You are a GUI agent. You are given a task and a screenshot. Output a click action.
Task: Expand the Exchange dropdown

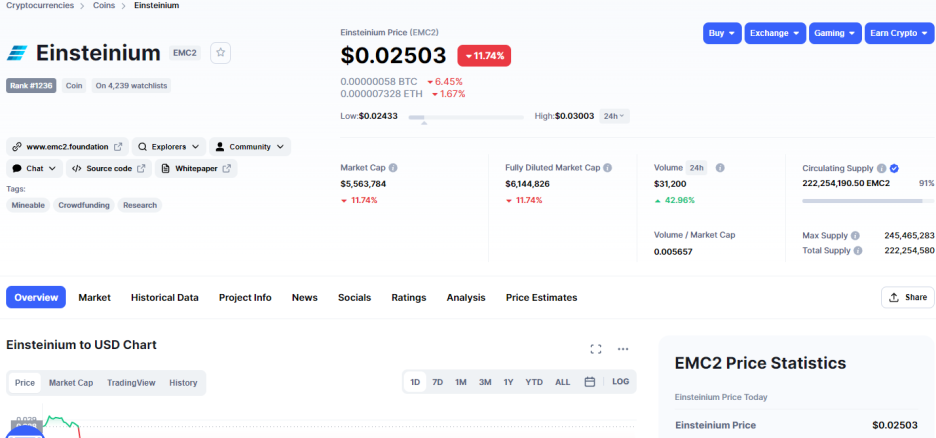pos(775,33)
